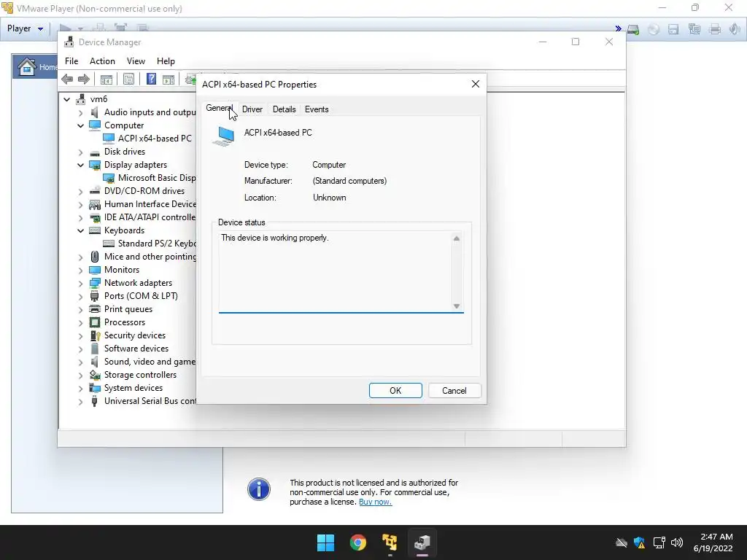Image resolution: width=747 pixels, height=560 pixels.
Task: Click the double-chevron expand icon in VMware toolbar
Action: (618, 28)
